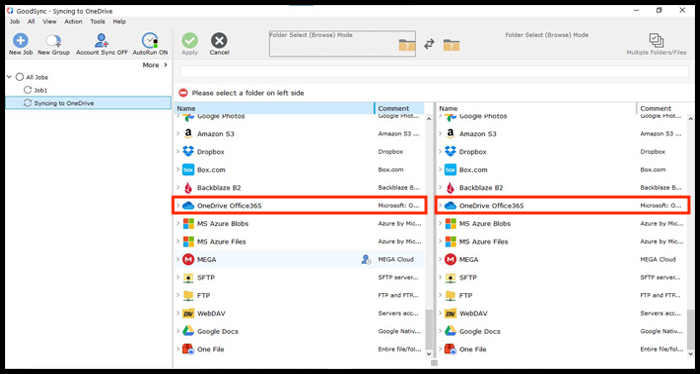Open the All menu
The height and width of the screenshot is (374, 700).
click(31, 21)
